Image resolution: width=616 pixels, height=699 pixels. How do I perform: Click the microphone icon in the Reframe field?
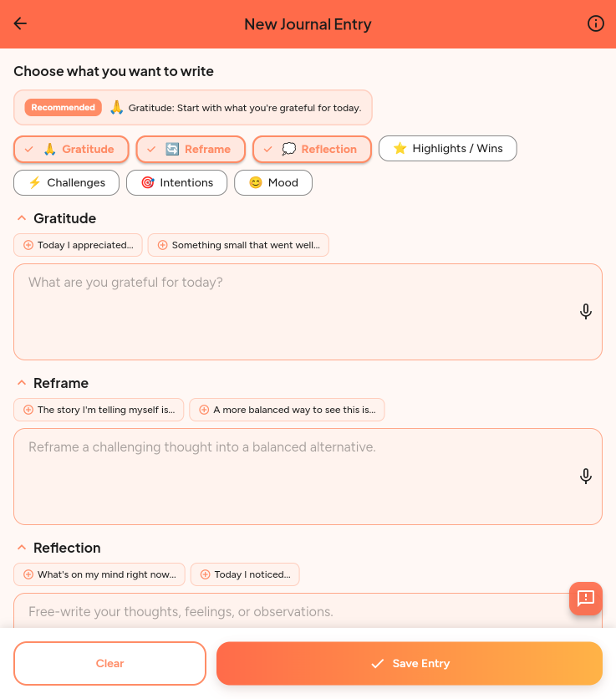pos(585,476)
